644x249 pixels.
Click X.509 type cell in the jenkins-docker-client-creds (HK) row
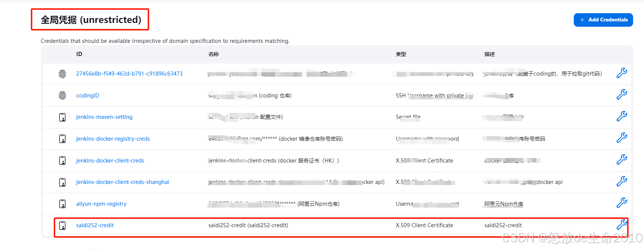pos(424,161)
